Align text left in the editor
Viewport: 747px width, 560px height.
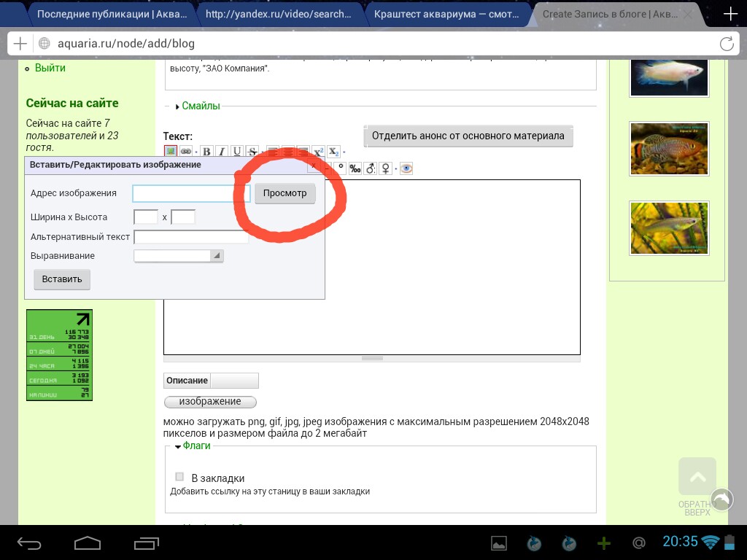click(273, 152)
